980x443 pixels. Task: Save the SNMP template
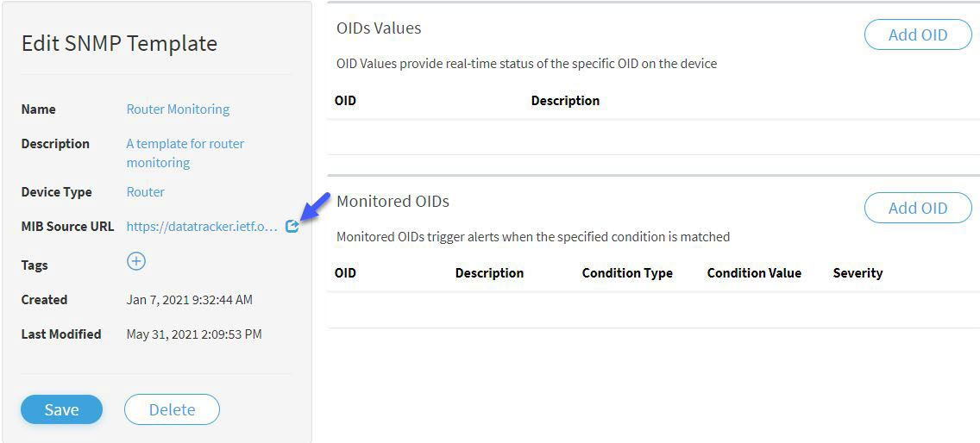(x=61, y=409)
